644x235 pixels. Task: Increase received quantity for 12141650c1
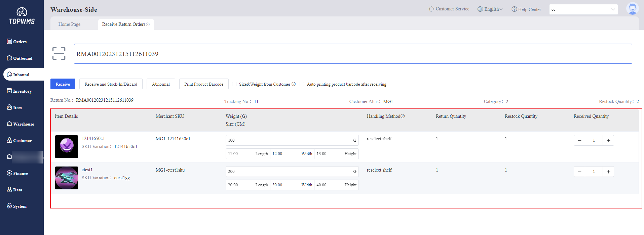(x=608, y=140)
